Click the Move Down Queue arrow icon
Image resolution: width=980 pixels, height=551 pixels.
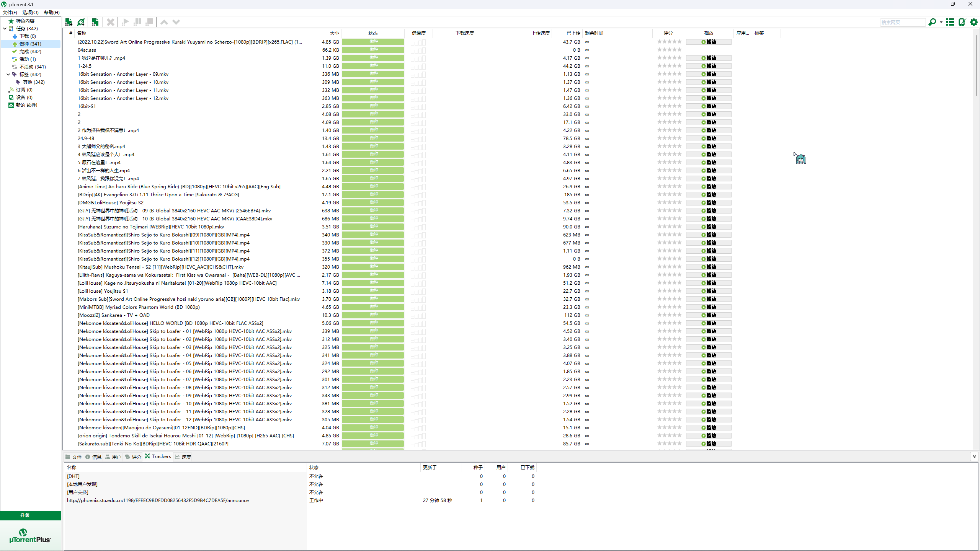point(176,22)
